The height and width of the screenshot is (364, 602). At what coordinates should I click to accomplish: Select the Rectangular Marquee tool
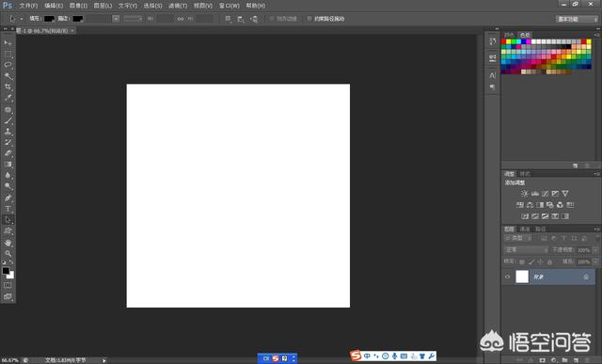[x=8, y=54]
